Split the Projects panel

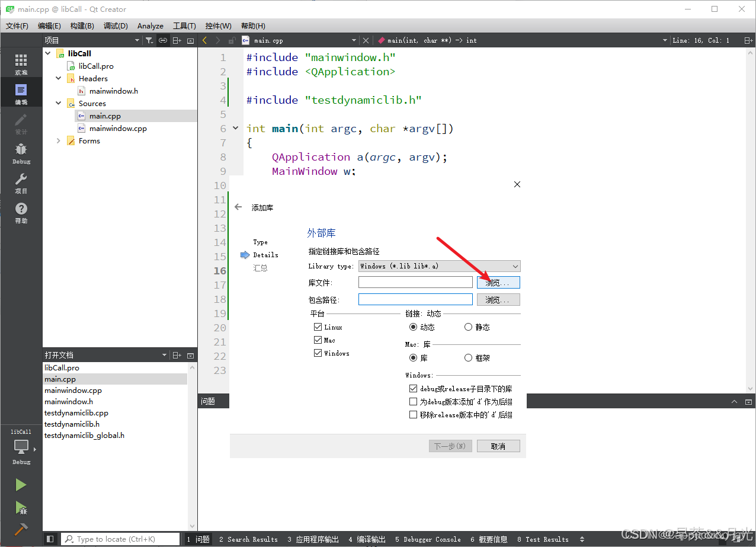pyautogui.click(x=177, y=40)
